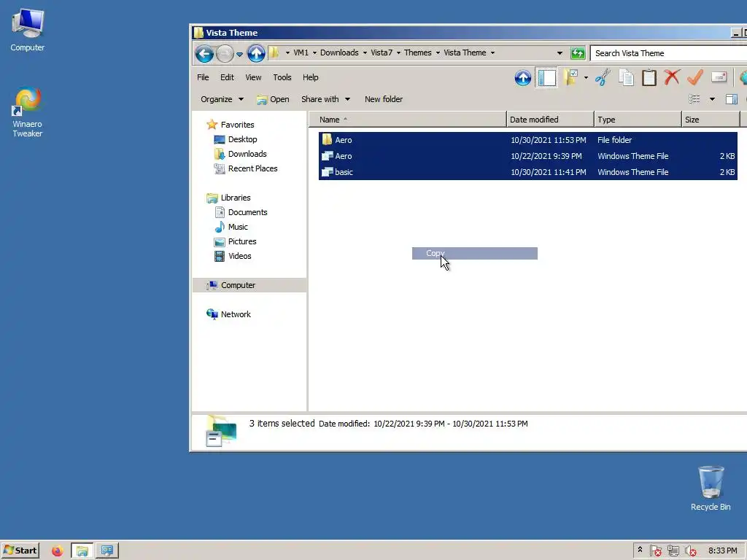
Task: Click the Copy pages icon in toolbar
Action: point(626,77)
